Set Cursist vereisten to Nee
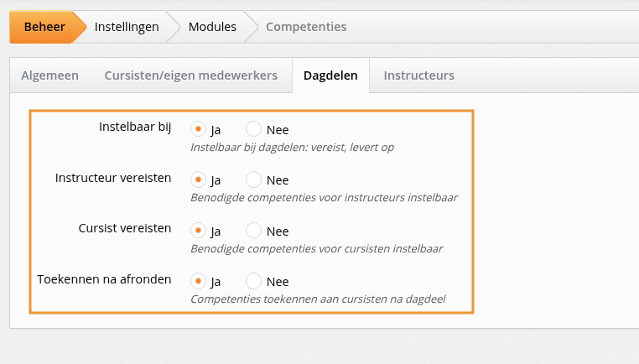The height and width of the screenshot is (364, 639). click(x=254, y=231)
